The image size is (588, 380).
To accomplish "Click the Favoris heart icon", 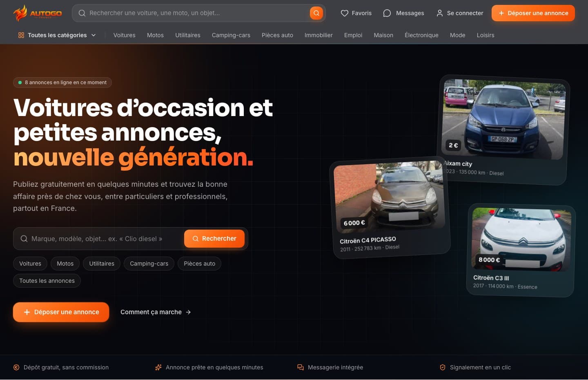I will coord(345,13).
